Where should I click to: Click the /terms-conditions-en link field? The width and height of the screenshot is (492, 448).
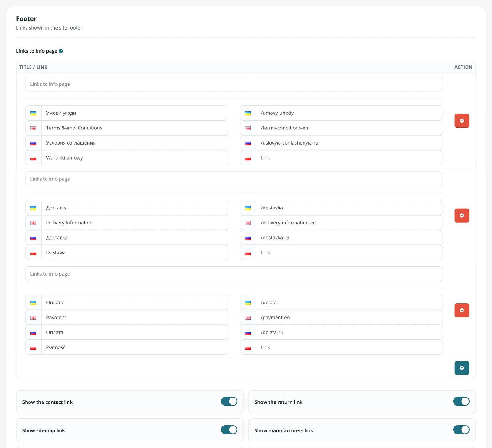pyautogui.click(x=349, y=128)
